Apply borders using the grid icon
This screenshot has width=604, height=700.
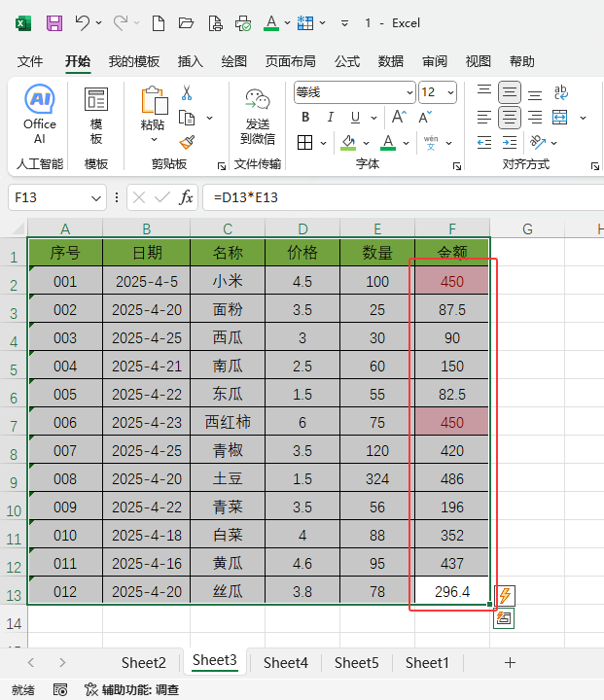click(304, 143)
